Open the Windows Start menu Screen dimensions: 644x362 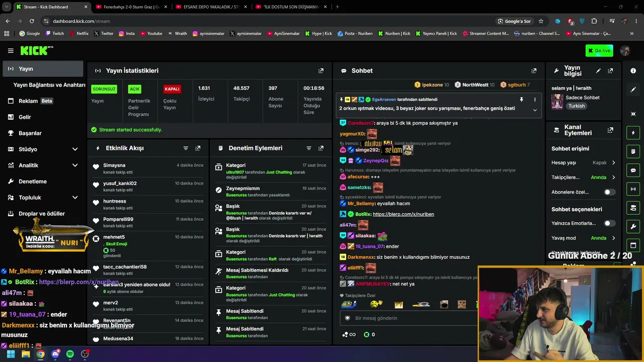coord(11,354)
